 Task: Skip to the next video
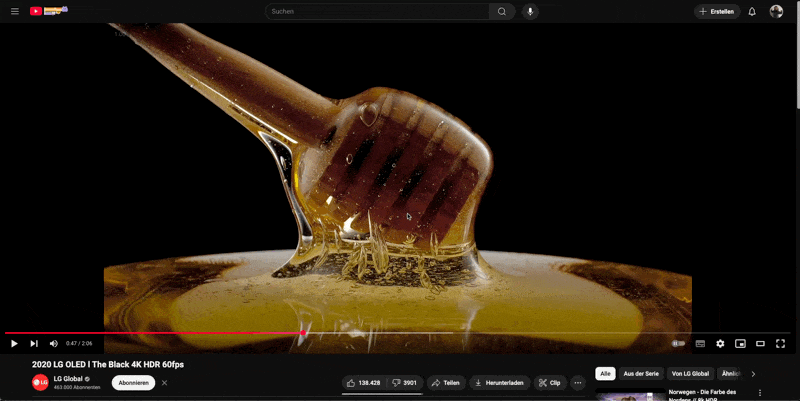tap(34, 343)
